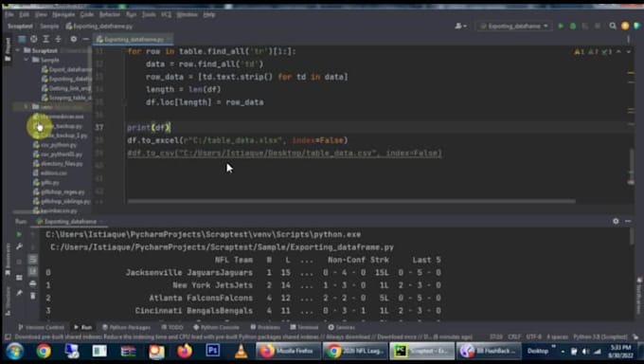Open the run configuration dropdown Exporting_dataframe
Viewport: 644px width, 364px height.
click(x=514, y=26)
